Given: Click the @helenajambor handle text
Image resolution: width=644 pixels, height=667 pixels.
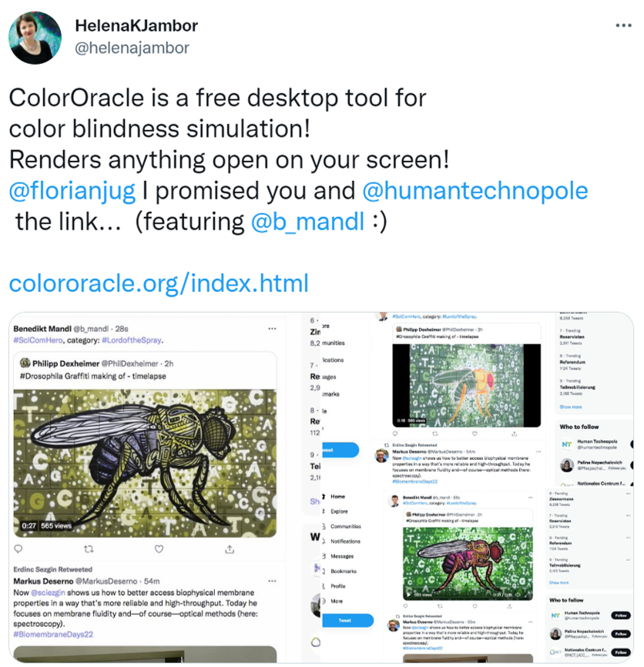Looking at the screenshot, I should point(132,48).
